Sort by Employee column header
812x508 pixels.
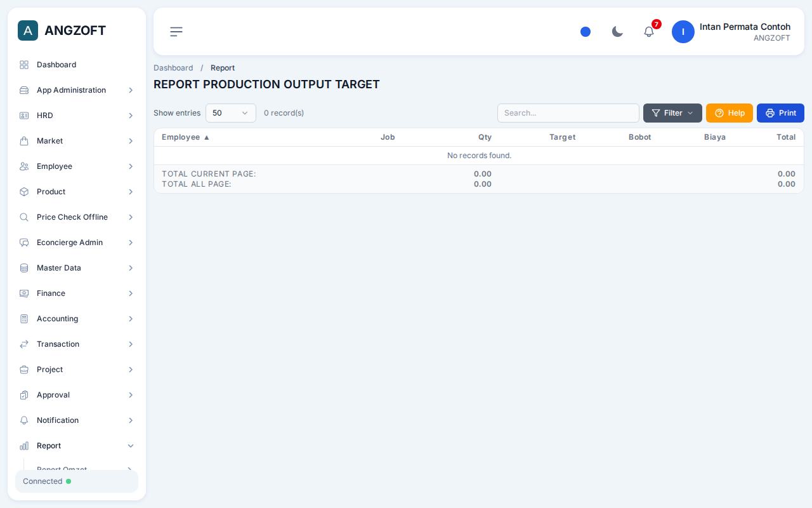tap(185, 137)
